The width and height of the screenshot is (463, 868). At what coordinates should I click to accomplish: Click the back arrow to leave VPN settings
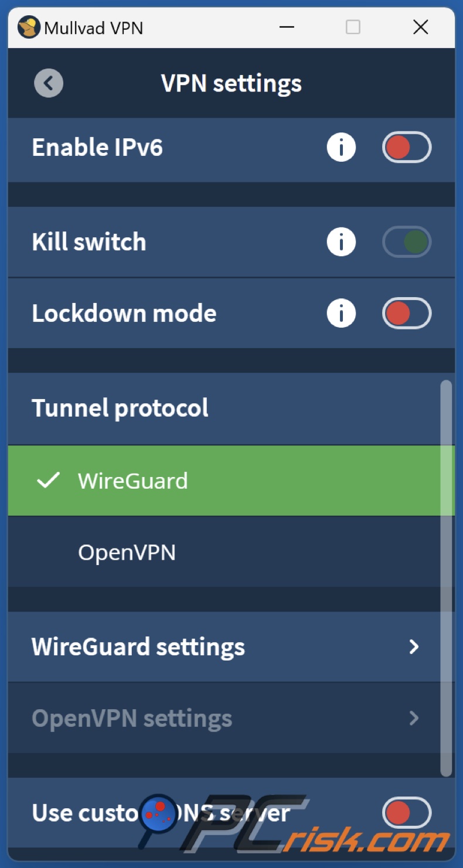click(48, 83)
